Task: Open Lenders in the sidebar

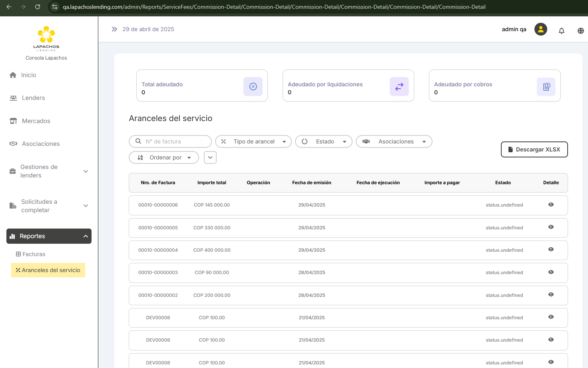Action: coord(33,98)
